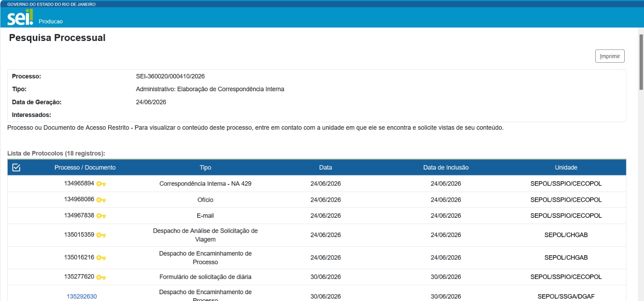This screenshot has height=301, width=644.
Task: Click 'Governo do Estado do Rio de Janeiro' banner text
Action: tap(52, 4)
